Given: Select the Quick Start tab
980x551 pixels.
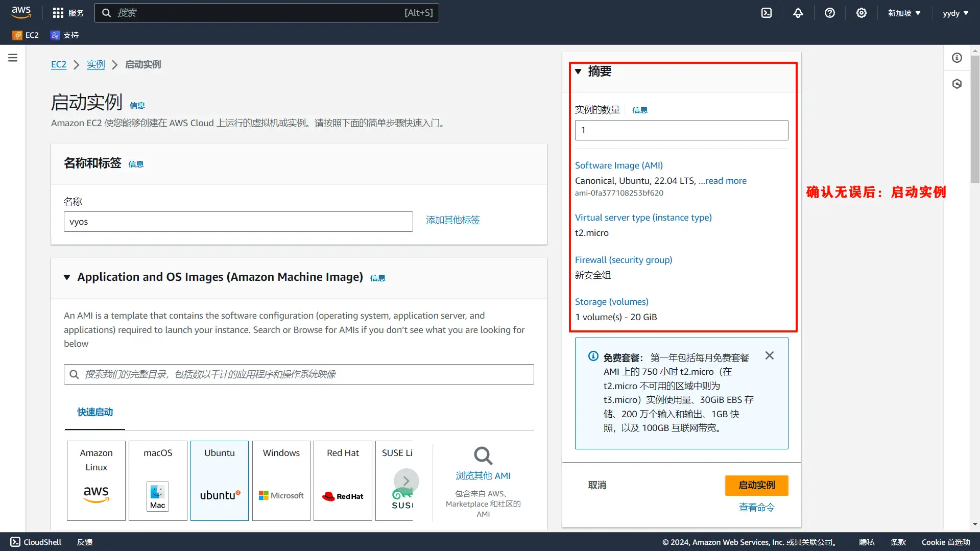Looking at the screenshot, I should pos(95,412).
